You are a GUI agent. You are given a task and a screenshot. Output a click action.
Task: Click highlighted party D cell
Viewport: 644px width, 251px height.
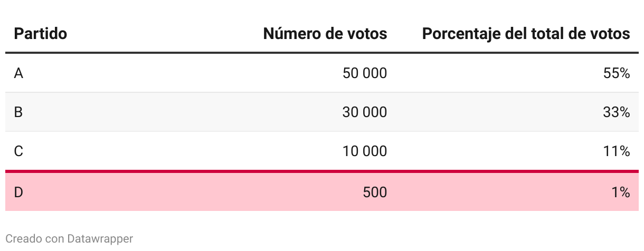(x=18, y=192)
